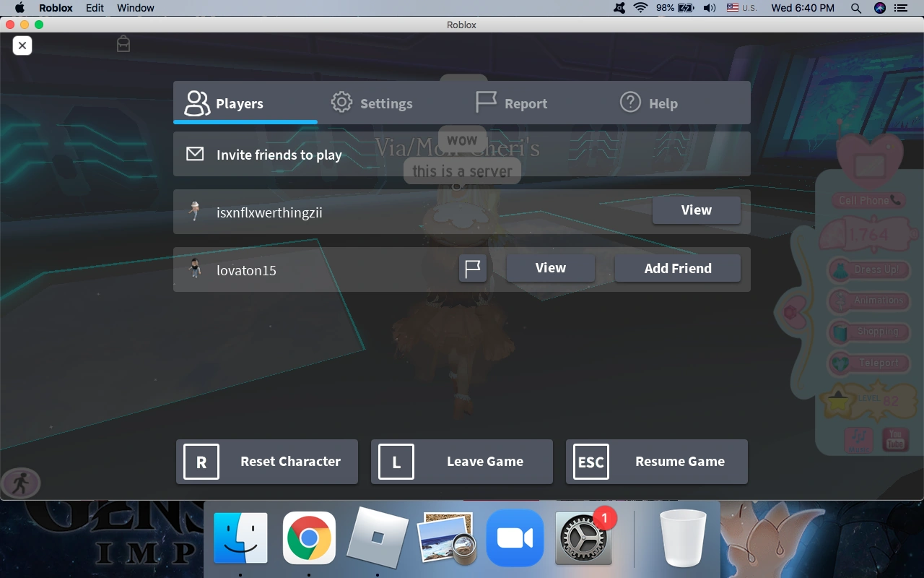Open the Shopping menu

(867, 332)
